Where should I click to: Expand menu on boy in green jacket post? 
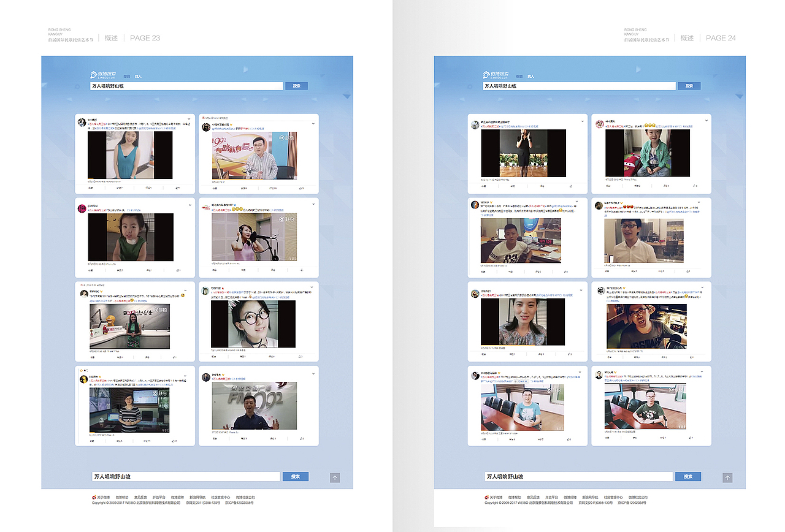point(705,121)
